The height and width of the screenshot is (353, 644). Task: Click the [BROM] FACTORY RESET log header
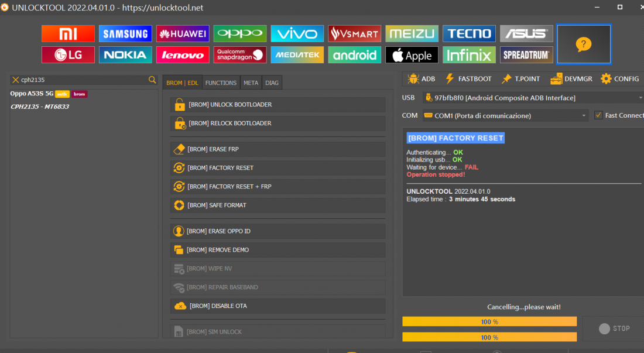(455, 138)
